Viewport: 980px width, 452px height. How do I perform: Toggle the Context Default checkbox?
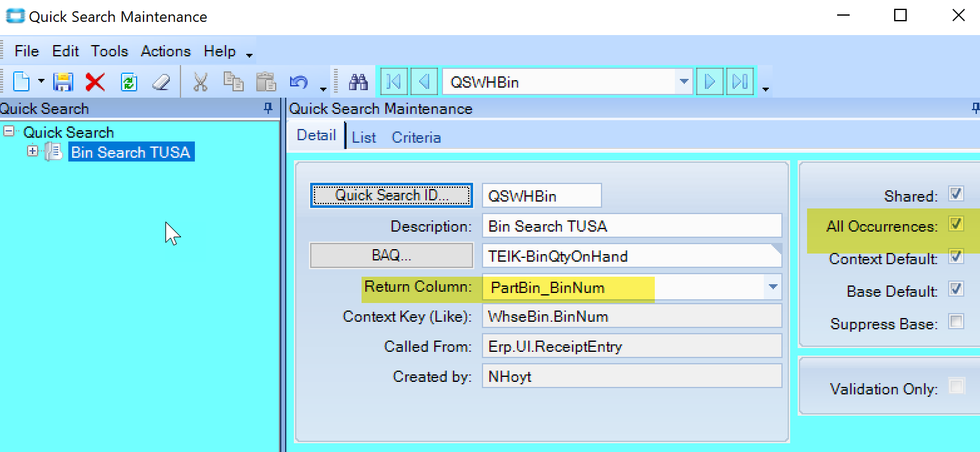coord(956,257)
